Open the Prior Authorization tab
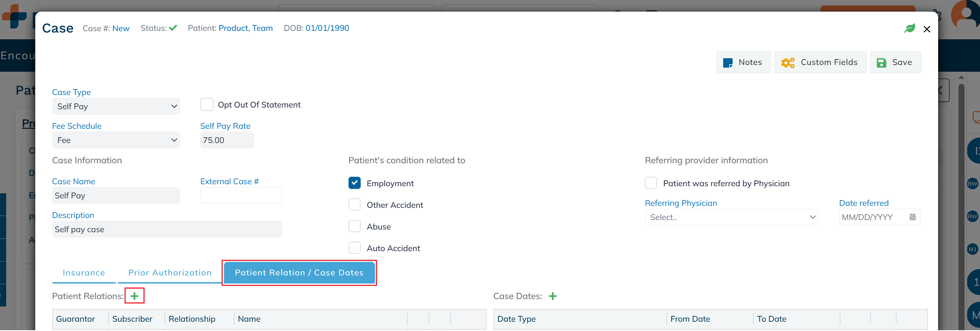The height and width of the screenshot is (331, 980). coord(170,273)
